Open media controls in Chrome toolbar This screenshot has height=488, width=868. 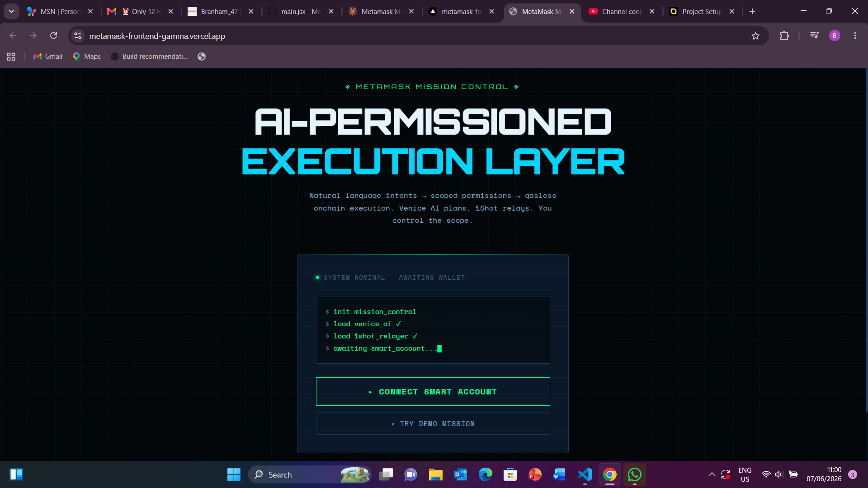(x=814, y=36)
